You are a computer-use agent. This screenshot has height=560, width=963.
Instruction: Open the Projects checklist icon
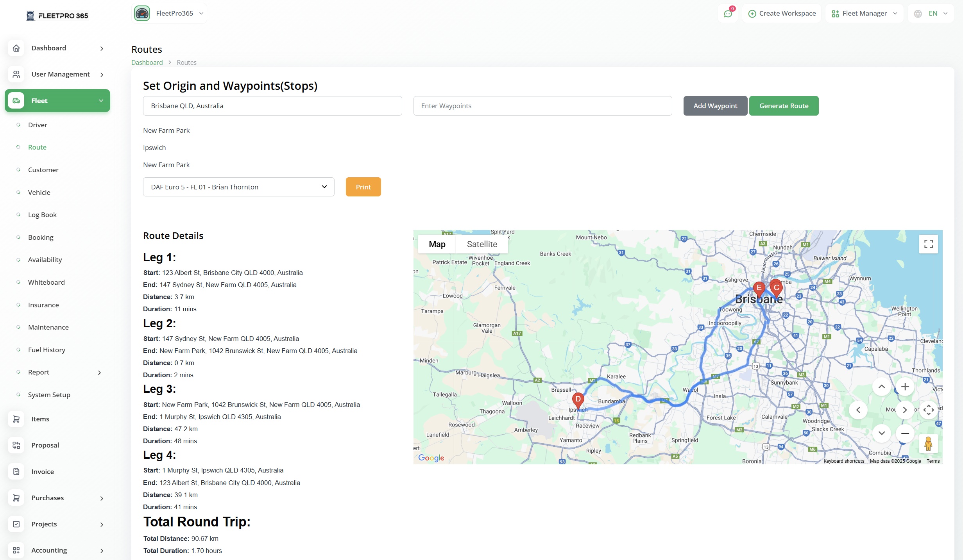tap(16, 524)
